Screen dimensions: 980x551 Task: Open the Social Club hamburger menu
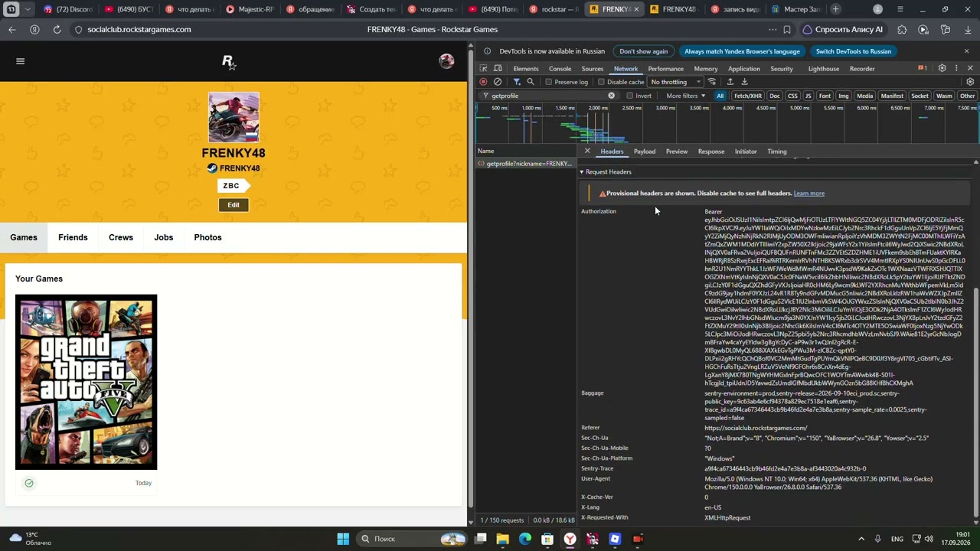point(21,61)
